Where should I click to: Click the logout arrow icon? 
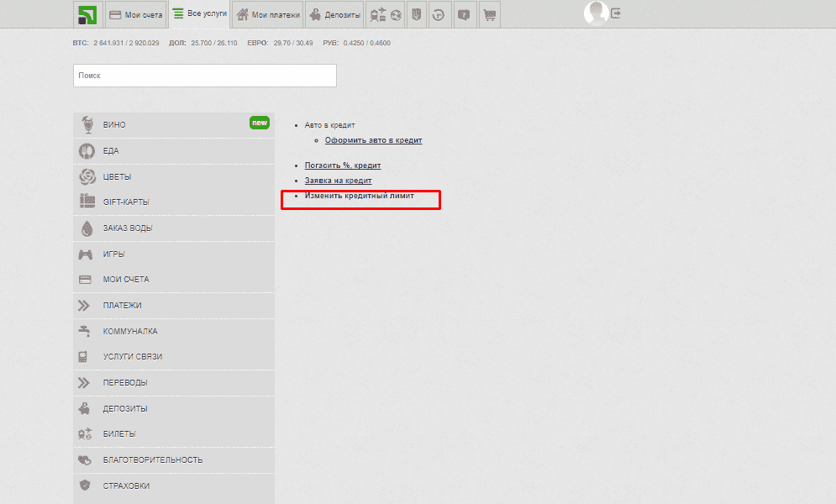[617, 13]
